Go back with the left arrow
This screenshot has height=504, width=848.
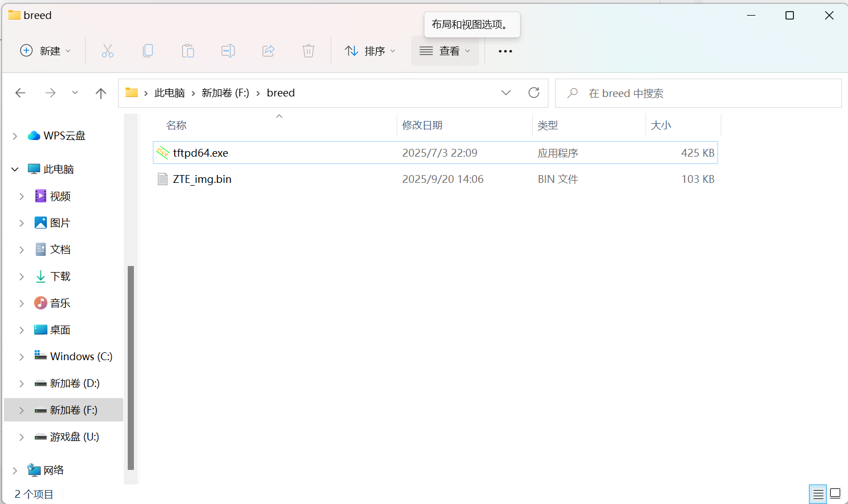[x=21, y=93]
